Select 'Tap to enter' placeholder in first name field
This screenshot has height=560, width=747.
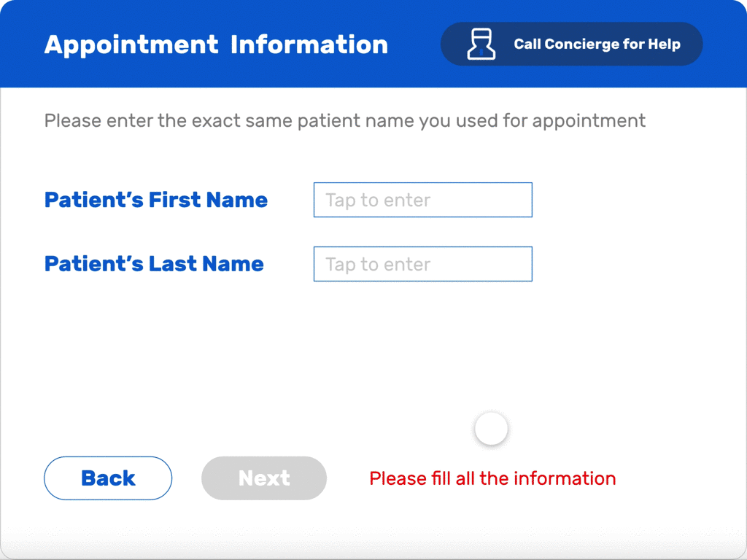[378, 201]
